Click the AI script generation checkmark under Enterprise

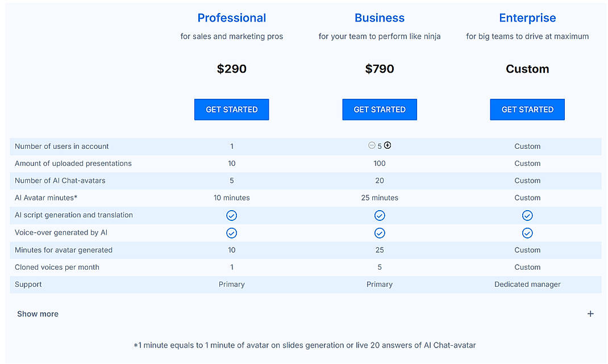pos(527,215)
